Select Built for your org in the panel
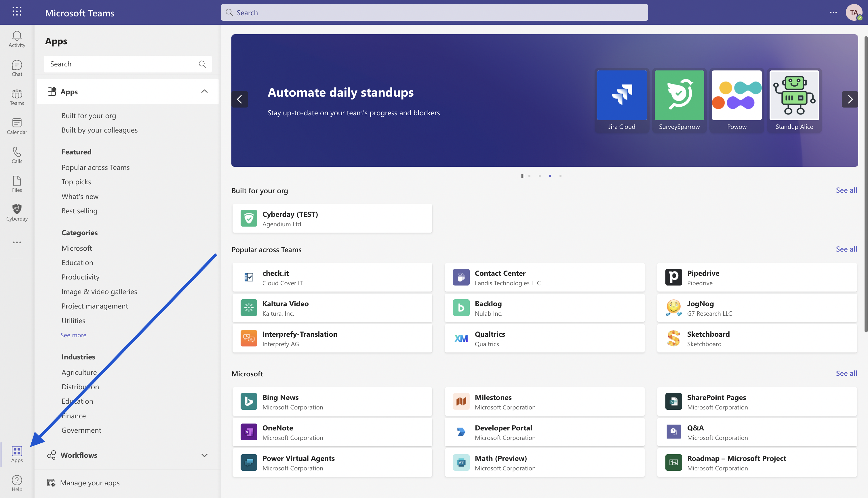868x498 pixels. pyautogui.click(x=89, y=115)
